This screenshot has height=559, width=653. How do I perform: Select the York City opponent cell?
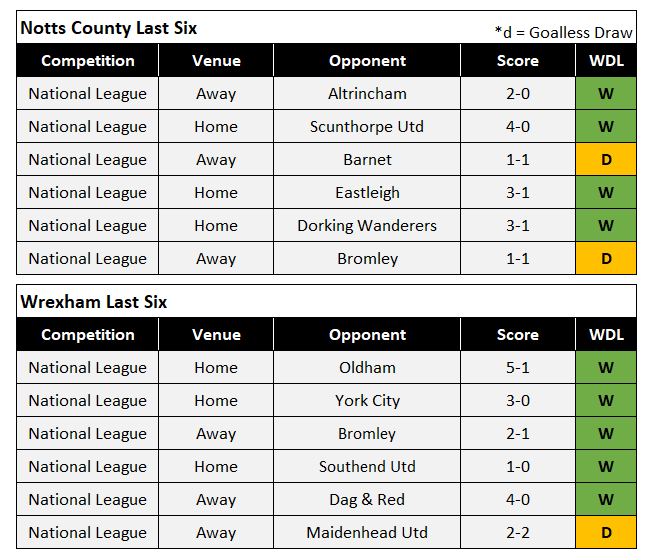[367, 401]
